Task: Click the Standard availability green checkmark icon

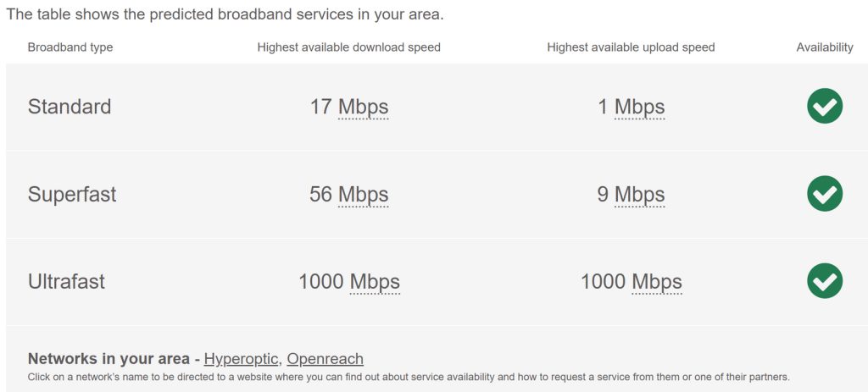Action: (824, 107)
